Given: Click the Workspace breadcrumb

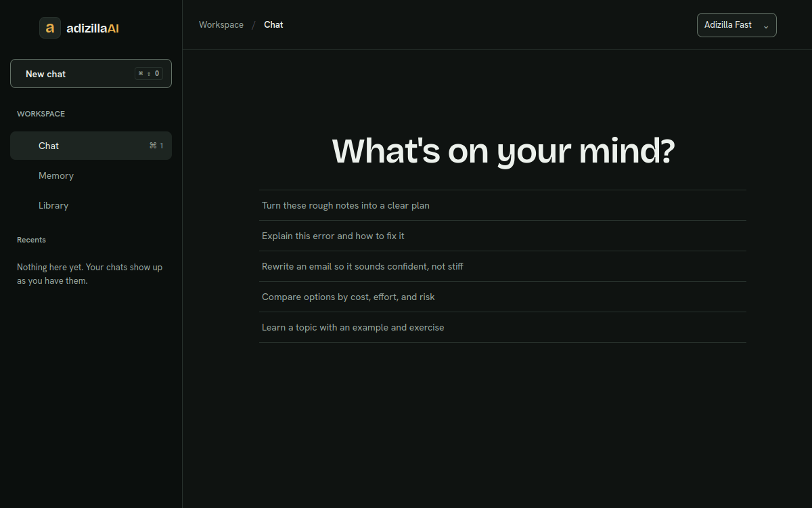Looking at the screenshot, I should coord(221,25).
